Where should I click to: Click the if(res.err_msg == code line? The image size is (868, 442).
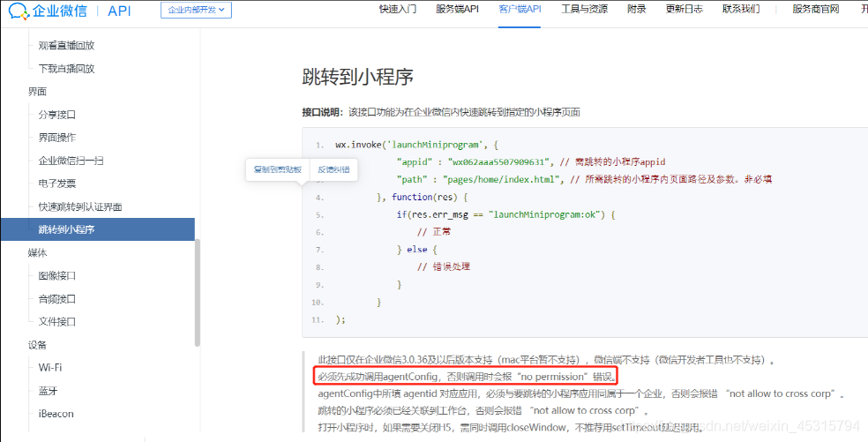point(506,214)
